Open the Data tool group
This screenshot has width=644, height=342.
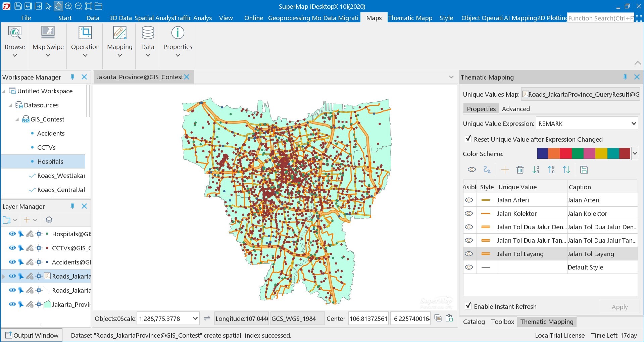click(148, 42)
